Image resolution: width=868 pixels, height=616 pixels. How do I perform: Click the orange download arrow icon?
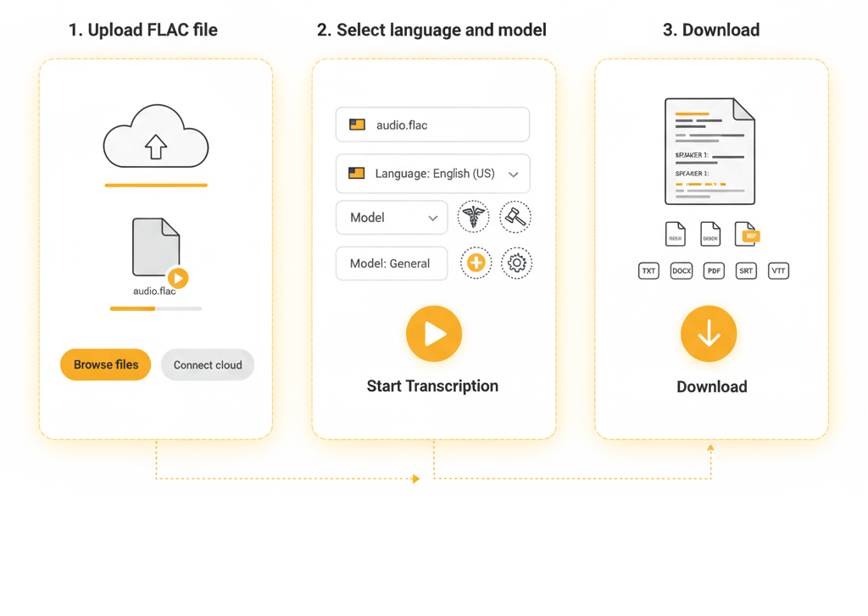click(709, 334)
